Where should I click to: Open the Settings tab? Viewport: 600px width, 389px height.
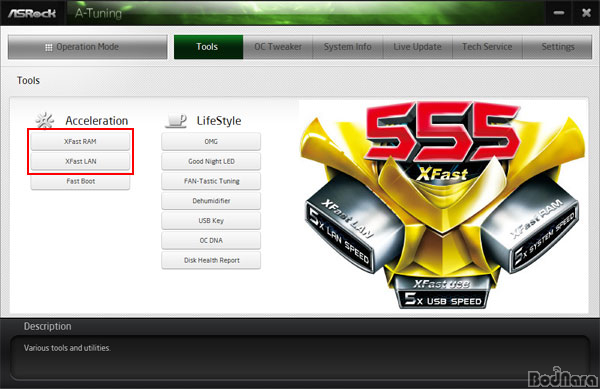click(x=558, y=47)
